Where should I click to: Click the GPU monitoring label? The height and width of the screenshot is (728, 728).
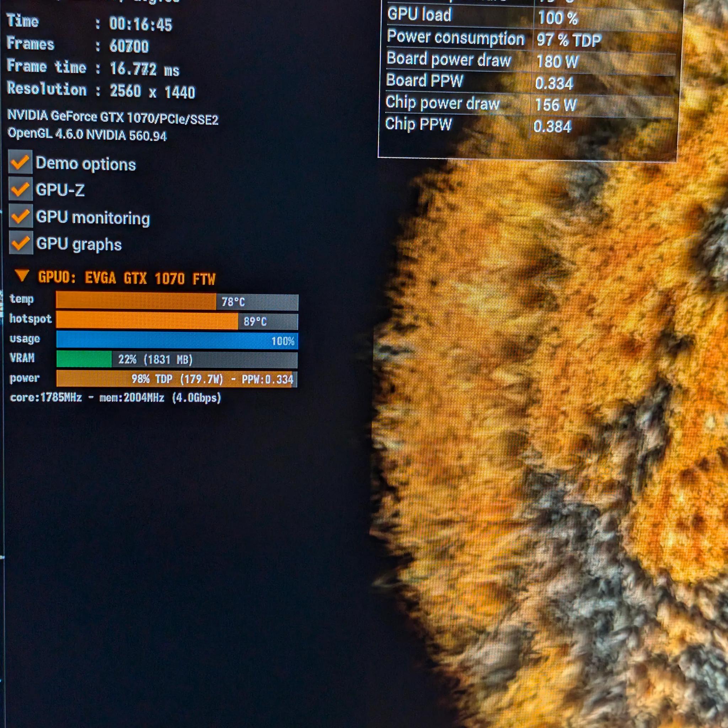93,218
